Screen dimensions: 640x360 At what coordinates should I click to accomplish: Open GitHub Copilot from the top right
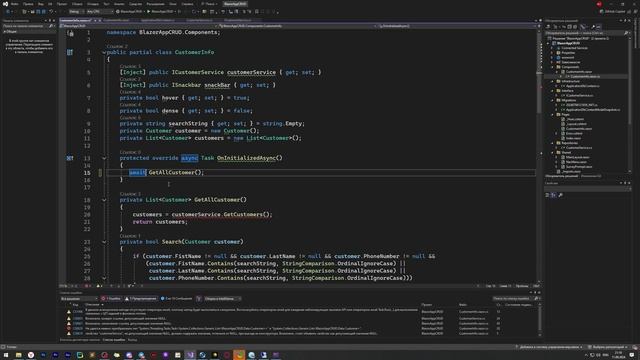pos(613,12)
